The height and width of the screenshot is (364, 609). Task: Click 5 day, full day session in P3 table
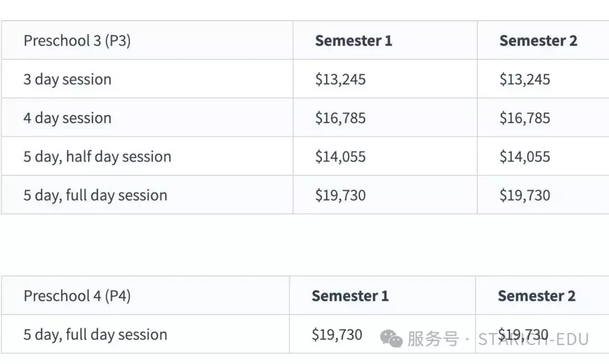click(95, 195)
